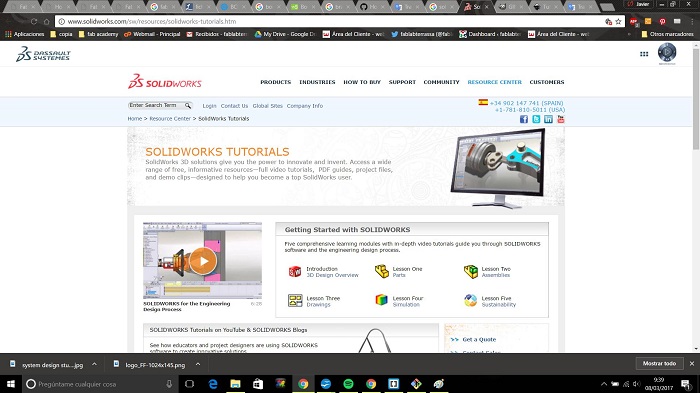Click the Global Sites link
This screenshot has height=393, width=700.
tap(267, 106)
